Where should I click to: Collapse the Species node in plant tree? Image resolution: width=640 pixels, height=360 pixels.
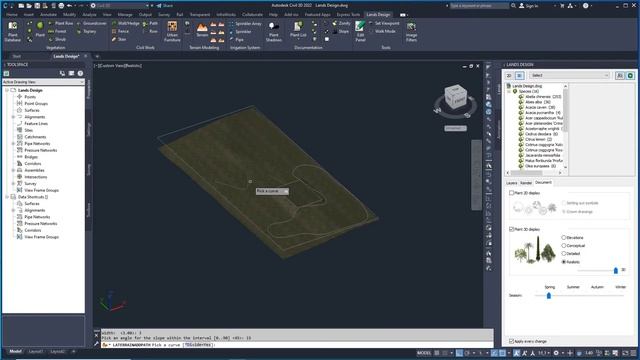pyautogui.click(x=509, y=91)
